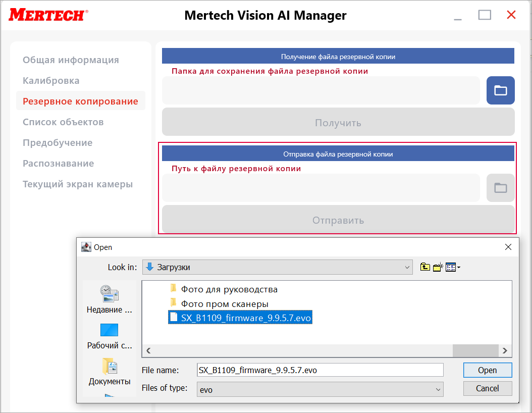Image resolution: width=532 pixels, height=413 pixels.
Task: Open Недавние places shortcut
Action: [109, 299]
